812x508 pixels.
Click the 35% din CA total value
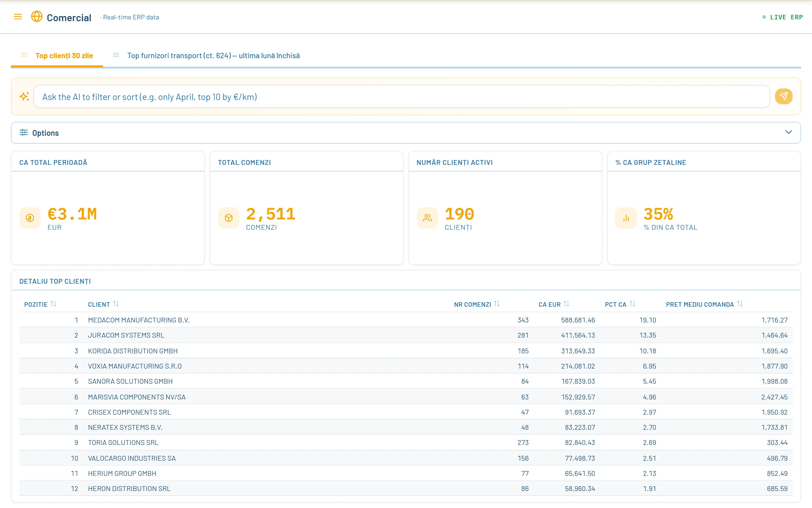pos(658,214)
